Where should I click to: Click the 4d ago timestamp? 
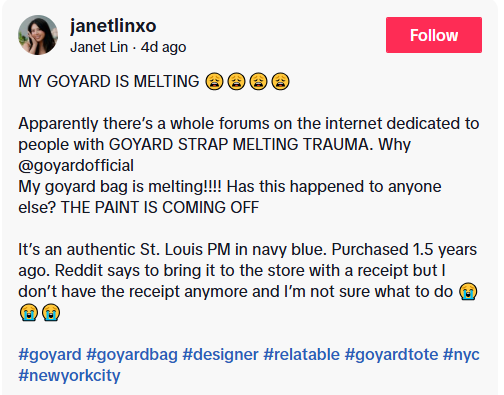click(163, 47)
